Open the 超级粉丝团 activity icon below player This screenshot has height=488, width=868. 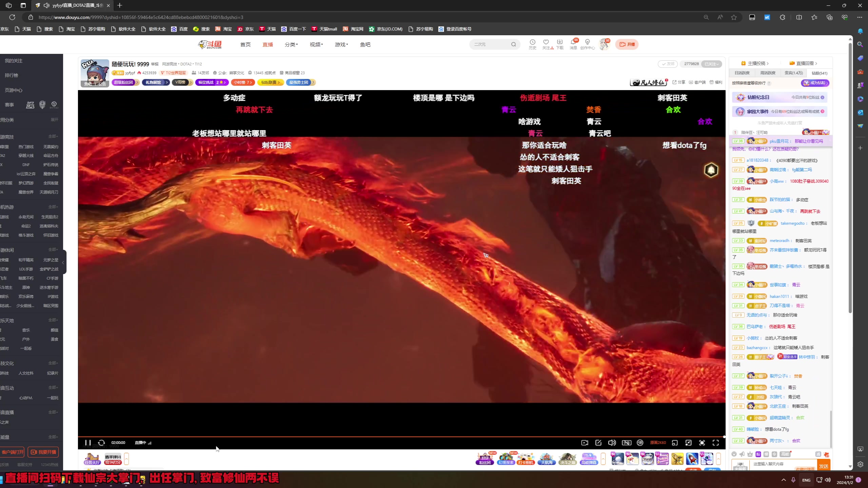(x=485, y=459)
